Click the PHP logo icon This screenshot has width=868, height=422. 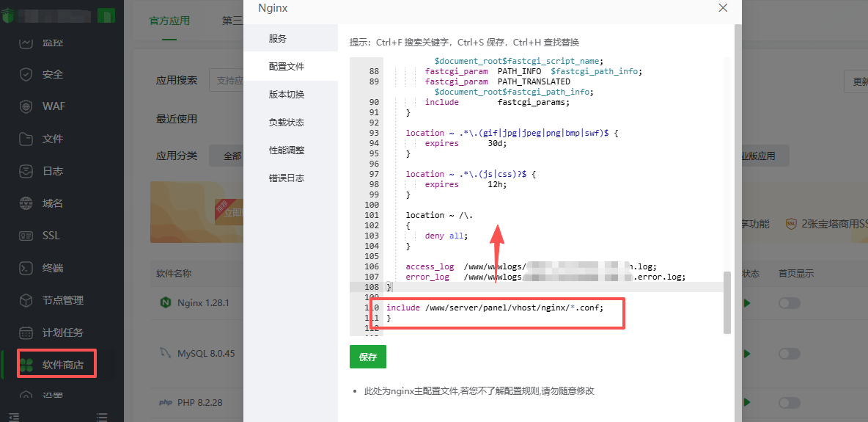(x=165, y=403)
